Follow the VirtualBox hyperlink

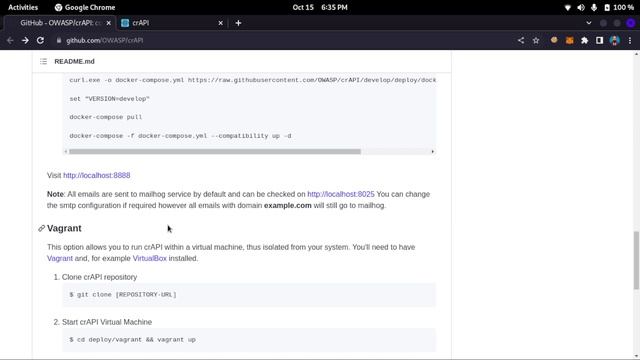click(x=150, y=258)
